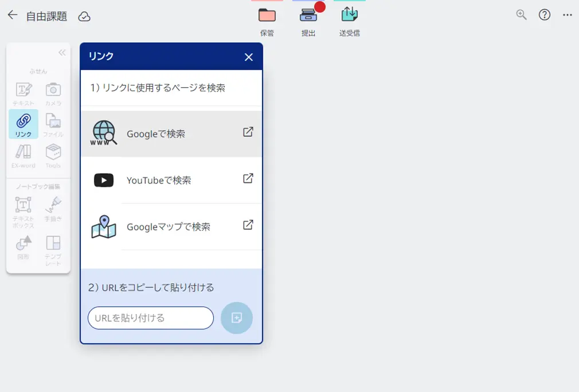
Task: Open 送受信 send and receive
Action: pyautogui.click(x=349, y=17)
